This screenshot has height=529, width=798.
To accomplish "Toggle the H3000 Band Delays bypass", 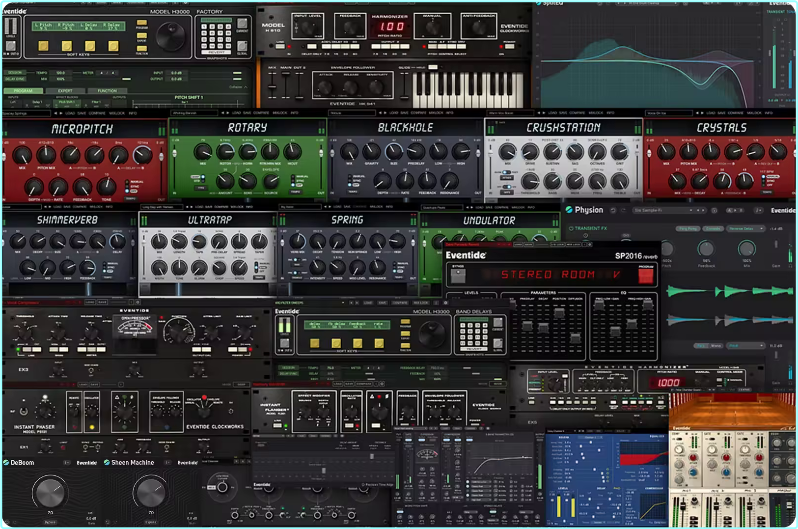I will click(x=284, y=343).
